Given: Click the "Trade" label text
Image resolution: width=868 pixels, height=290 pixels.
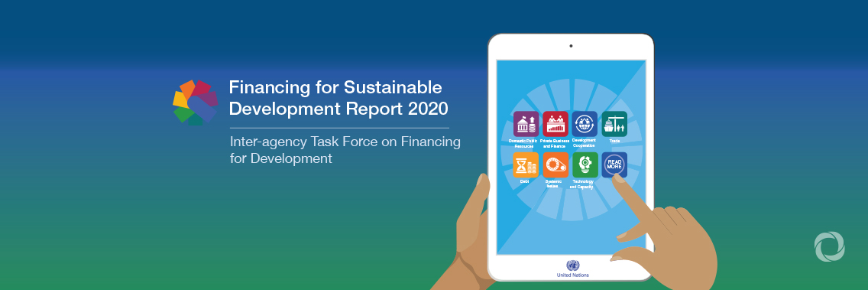Looking at the screenshot, I should pos(614,141).
